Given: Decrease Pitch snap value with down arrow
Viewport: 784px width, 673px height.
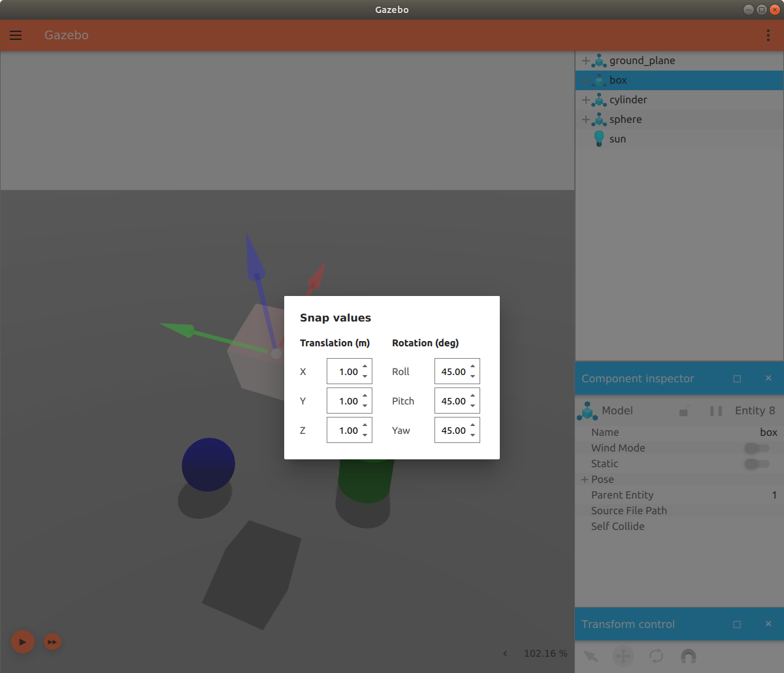Looking at the screenshot, I should [x=473, y=406].
